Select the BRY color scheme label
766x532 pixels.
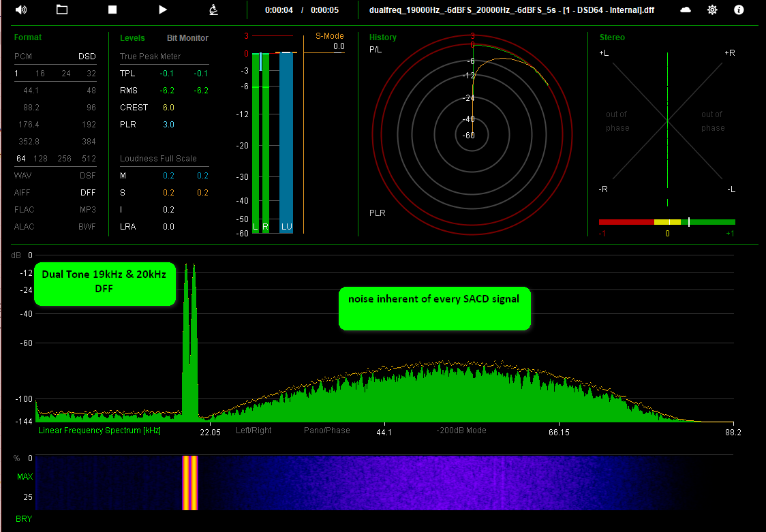[x=23, y=519]
